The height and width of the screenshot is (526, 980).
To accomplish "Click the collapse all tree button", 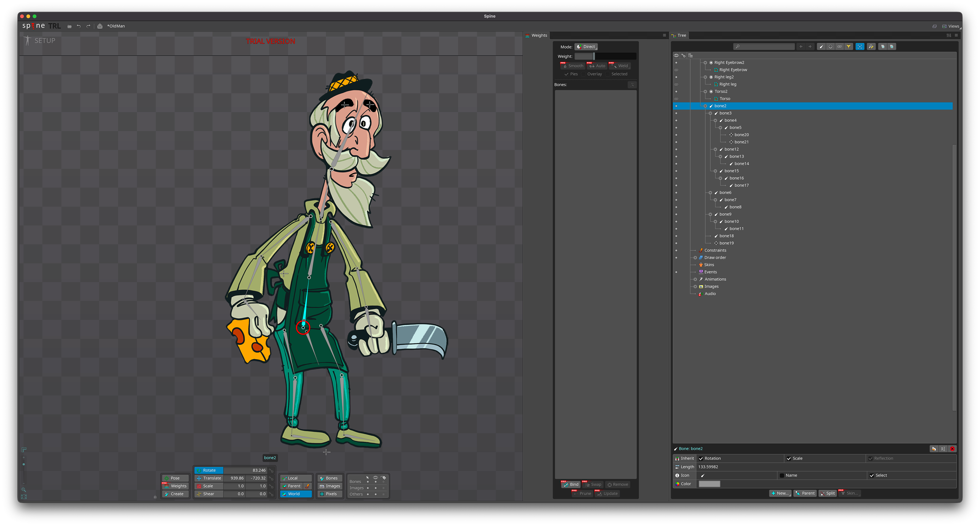I will click(883, 46).
